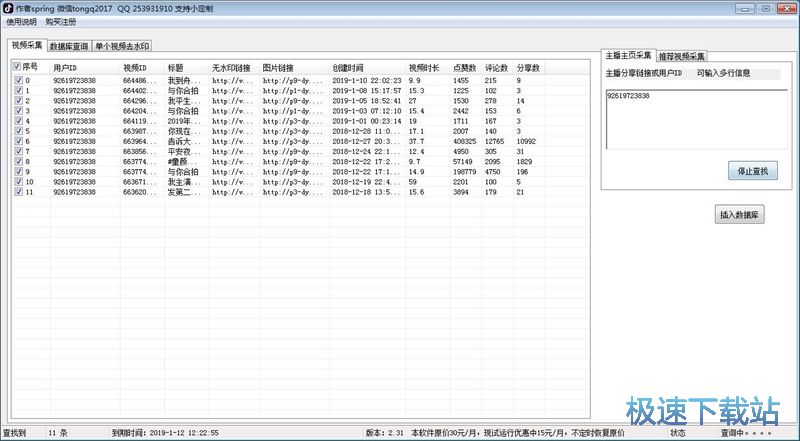Deselect the checkbox for row 11
The image size is (800, 441).
pyautogui.click(x=18, y=192)
